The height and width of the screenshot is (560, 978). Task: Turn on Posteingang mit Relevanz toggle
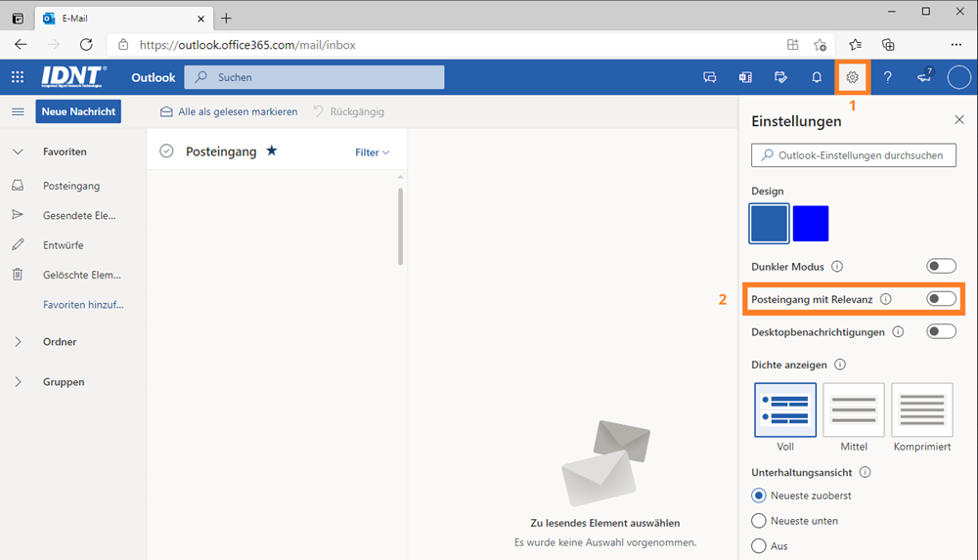941,299
